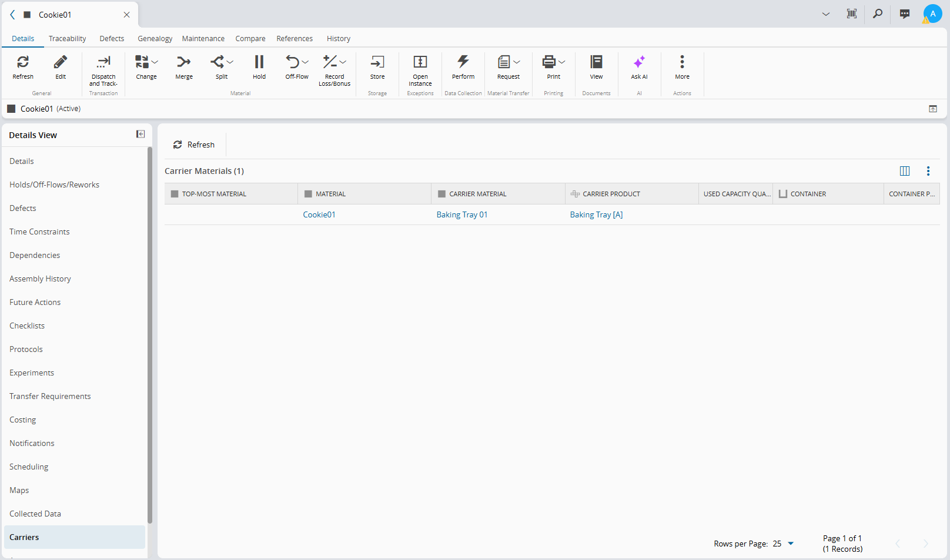Click the Merge material icon
This screenshot has width=950, height=560.
point(184,62)
